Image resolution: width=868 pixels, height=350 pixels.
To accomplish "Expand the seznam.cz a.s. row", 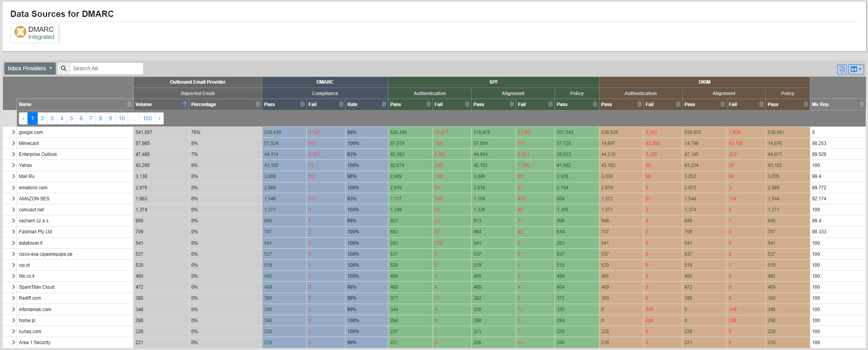I will click(13, 221).
